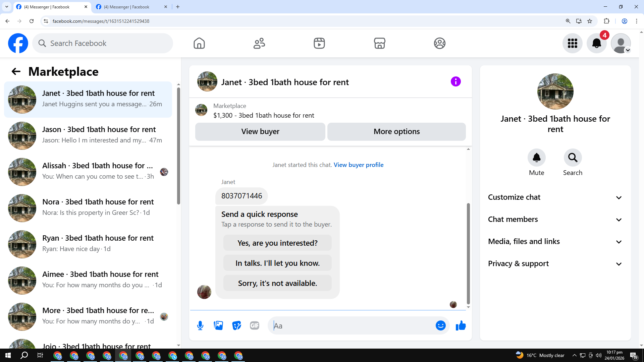Expand Media, files and links
Image resolution: width=644 pixels, height=362 pixels.
(555, 242)
